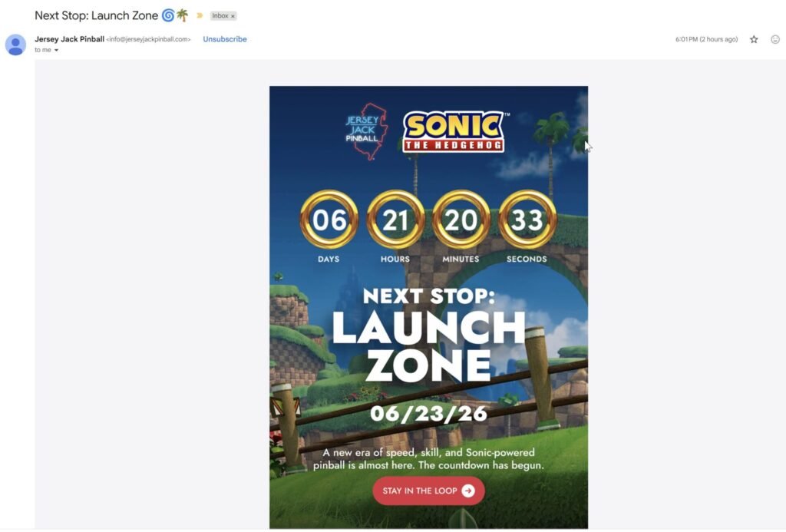Add an emoji reaction to the email

tap(775, 39)
